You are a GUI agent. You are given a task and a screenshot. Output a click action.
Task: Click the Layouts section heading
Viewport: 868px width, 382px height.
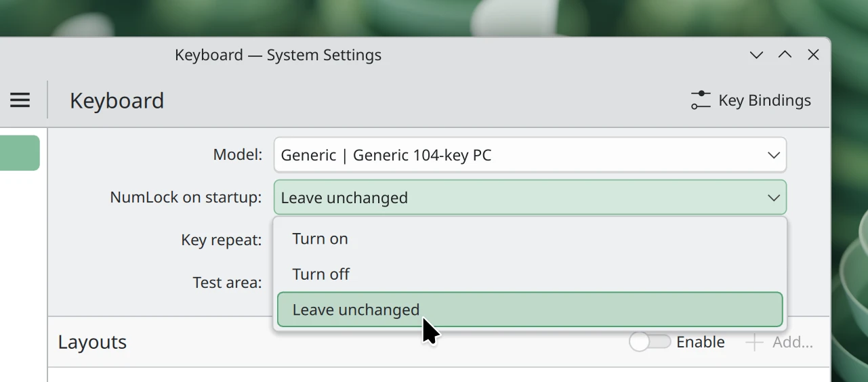[x=92, y=343]
